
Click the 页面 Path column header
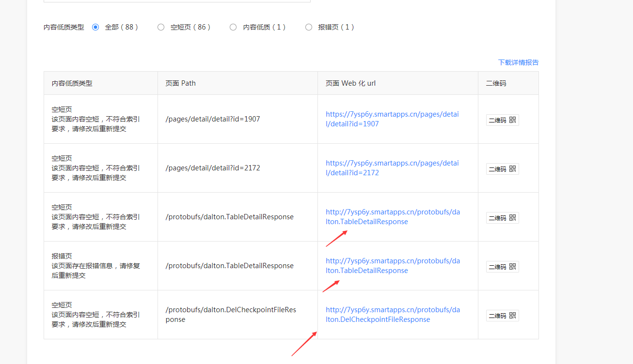pos(181,83)
